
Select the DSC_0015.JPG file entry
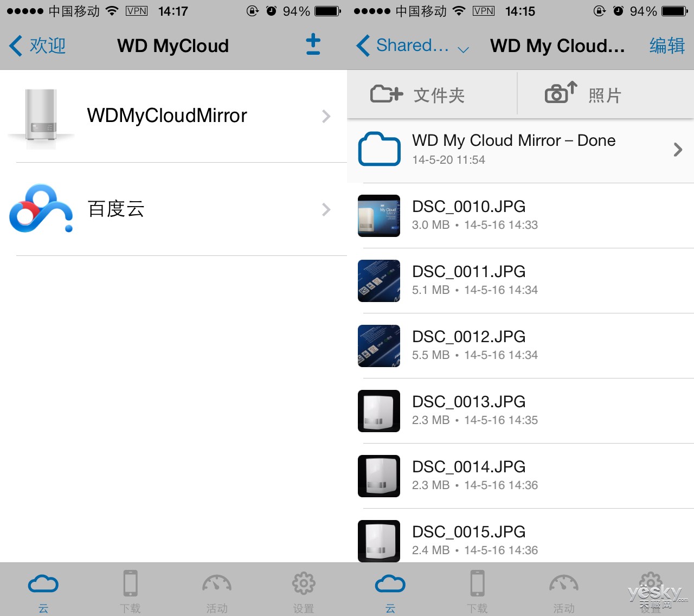pos(520,540)
